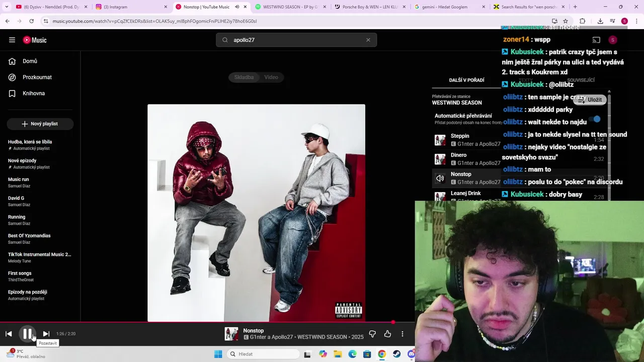The image size is (644, 362).
Task: Click the large album cover art
Action: tap(256, 213)
